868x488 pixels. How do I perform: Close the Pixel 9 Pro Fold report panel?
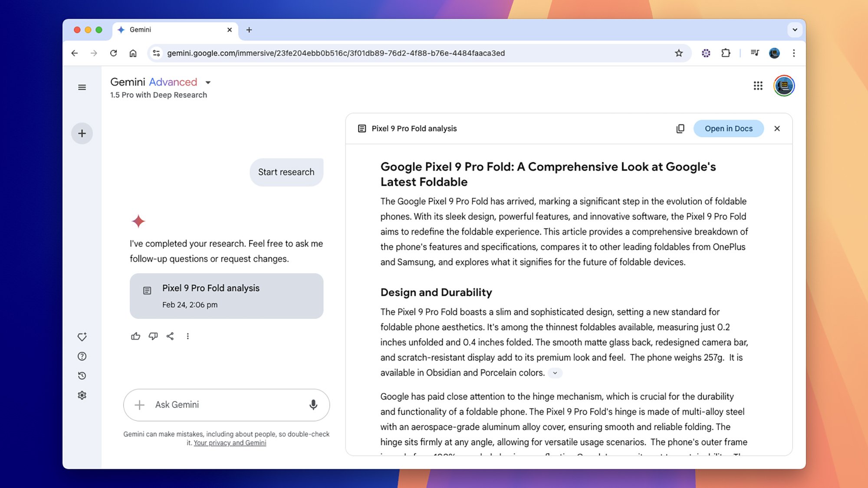click(777, 128)
